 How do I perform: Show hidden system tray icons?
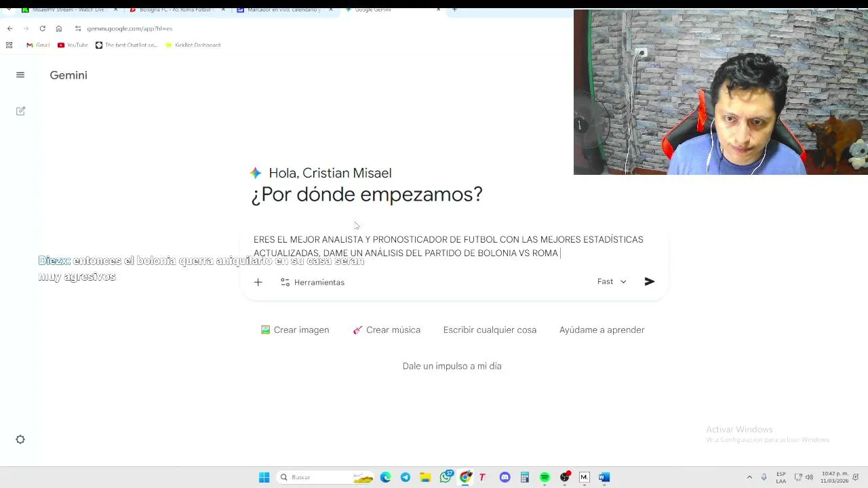pos(749,477)
